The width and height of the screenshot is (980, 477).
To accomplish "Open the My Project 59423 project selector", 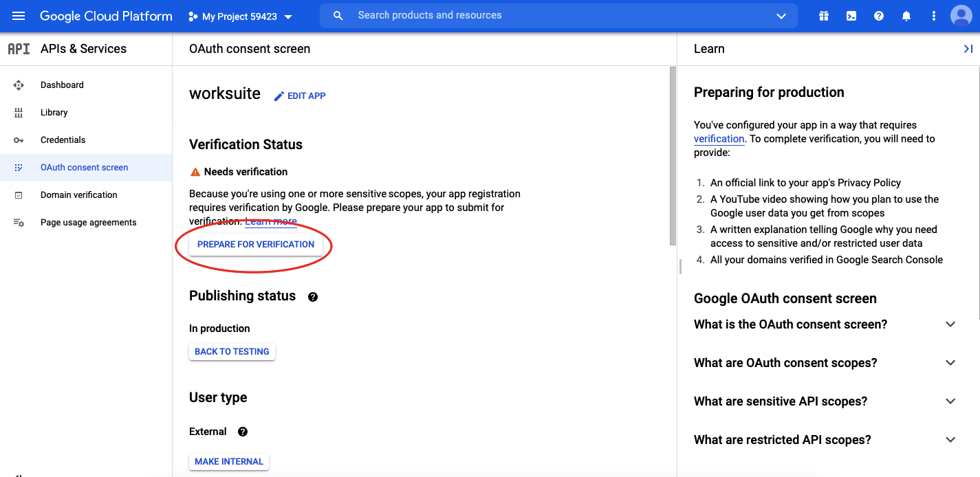I will (x=240, y=16).
